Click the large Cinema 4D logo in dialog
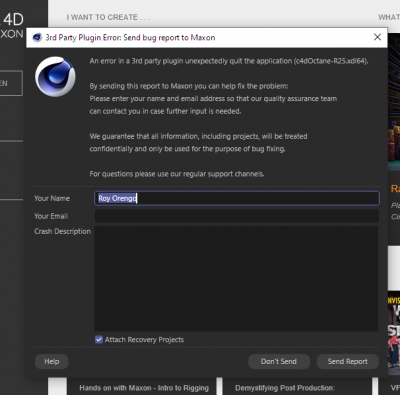This screenshot has height=395, width=400. [x=55, y=77]
